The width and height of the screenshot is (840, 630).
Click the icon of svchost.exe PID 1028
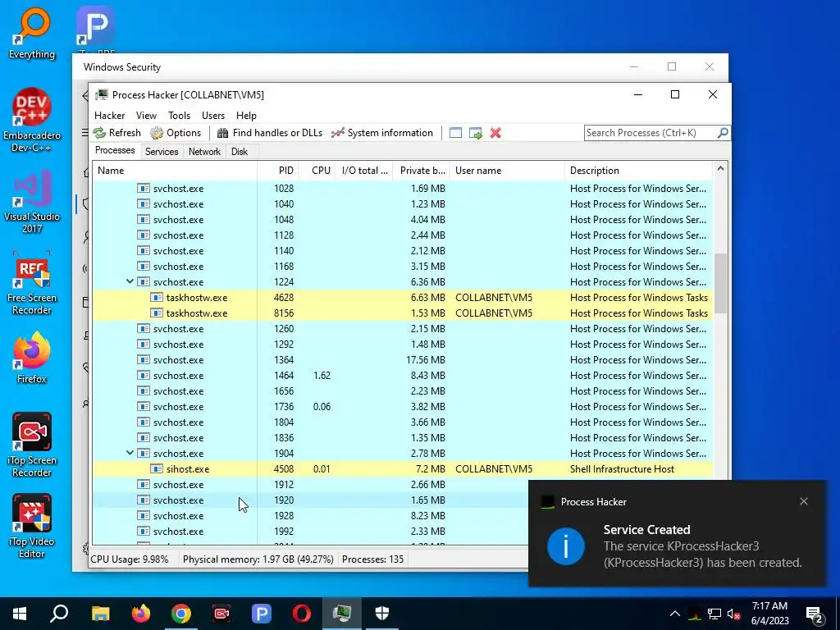point(143,188)
